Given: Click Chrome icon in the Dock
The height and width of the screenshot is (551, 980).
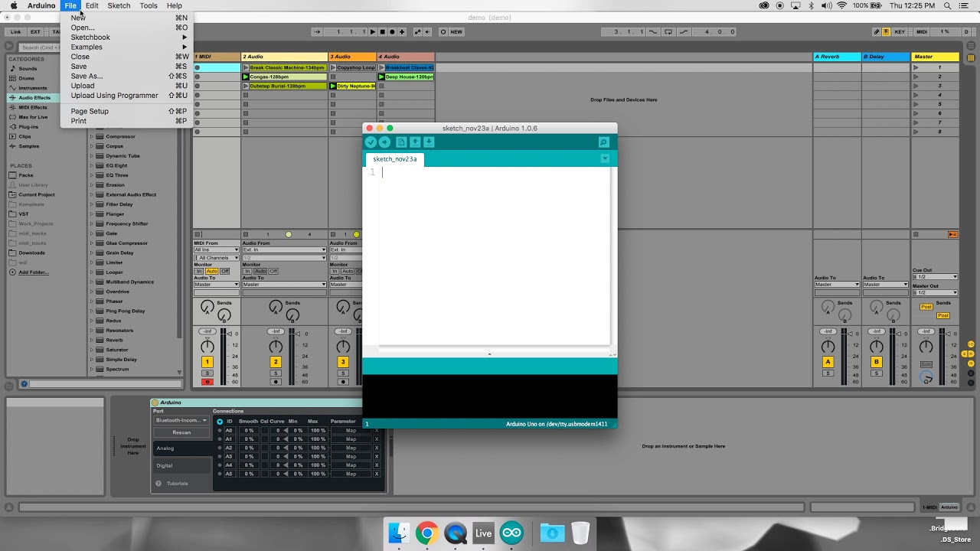Looking at the screenshot, I should click(426, 533).
